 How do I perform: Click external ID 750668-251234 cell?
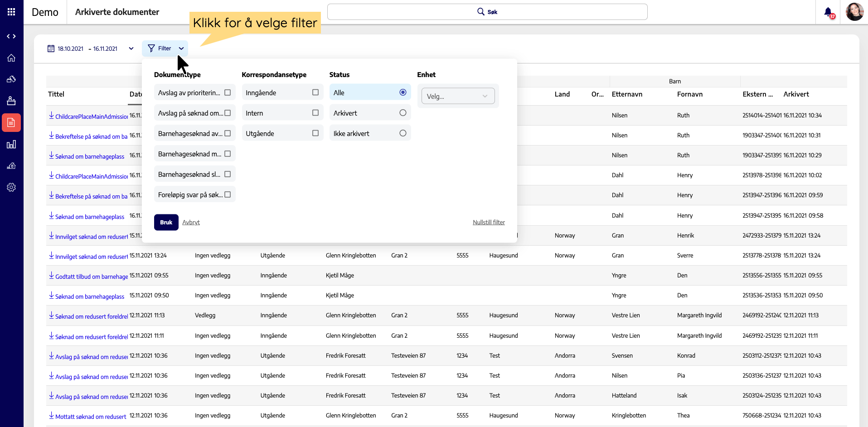(x=762, y=415)
